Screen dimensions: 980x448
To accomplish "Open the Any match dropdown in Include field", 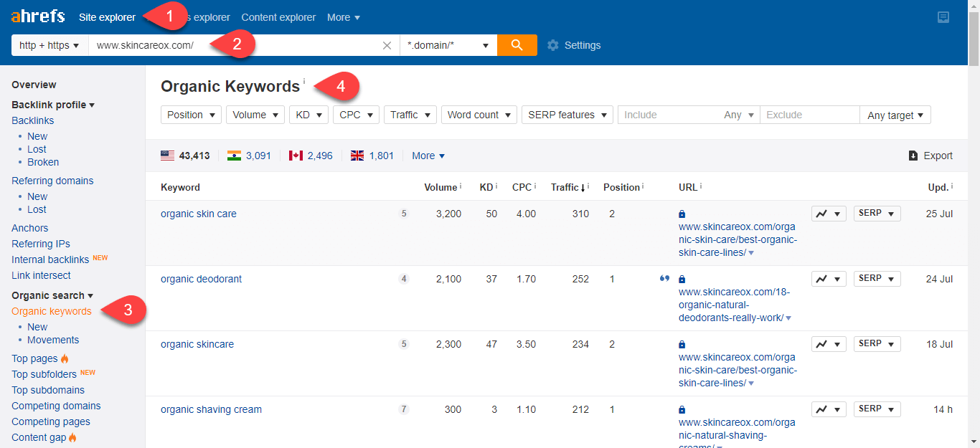I will click(x=740, y=115).
